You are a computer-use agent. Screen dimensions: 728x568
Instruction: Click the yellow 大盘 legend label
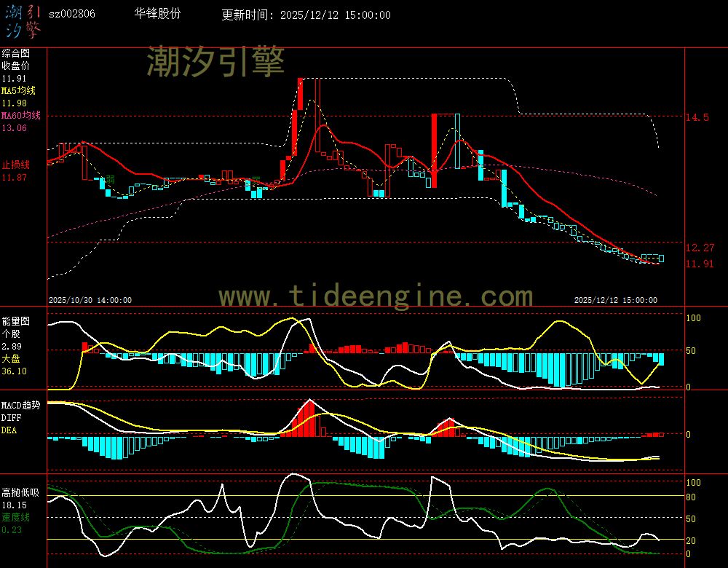click(10, 359)
